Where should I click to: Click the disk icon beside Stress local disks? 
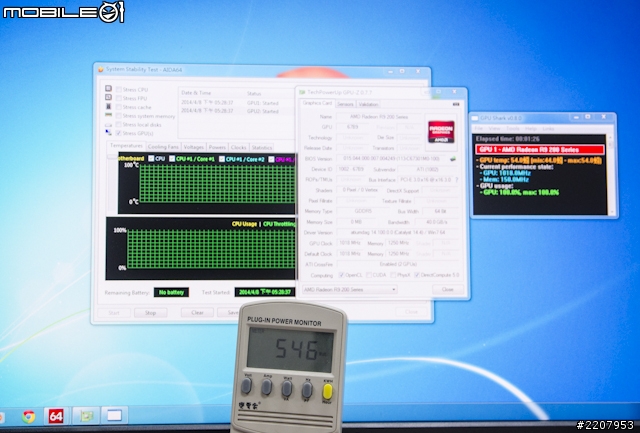pyautogui.click(x=108, y=124)
